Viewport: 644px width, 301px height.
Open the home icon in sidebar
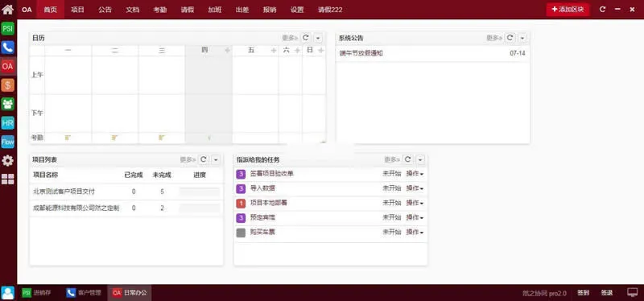[8, 9]
